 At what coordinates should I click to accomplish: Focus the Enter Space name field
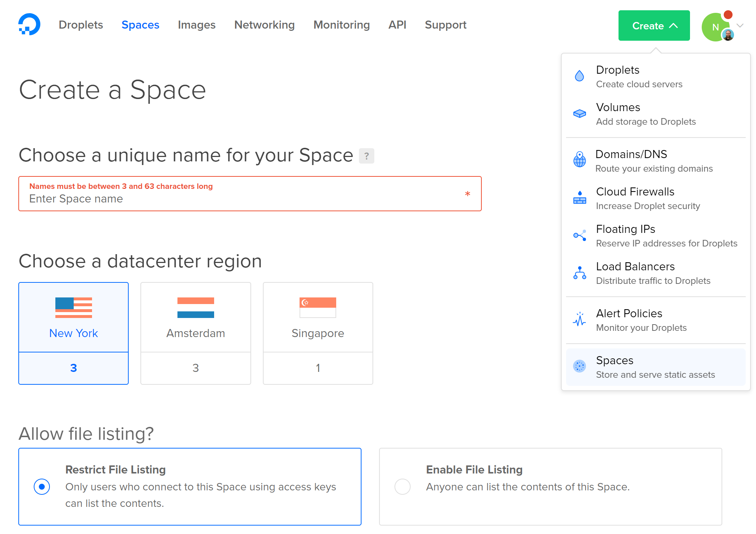pos(250,194)
